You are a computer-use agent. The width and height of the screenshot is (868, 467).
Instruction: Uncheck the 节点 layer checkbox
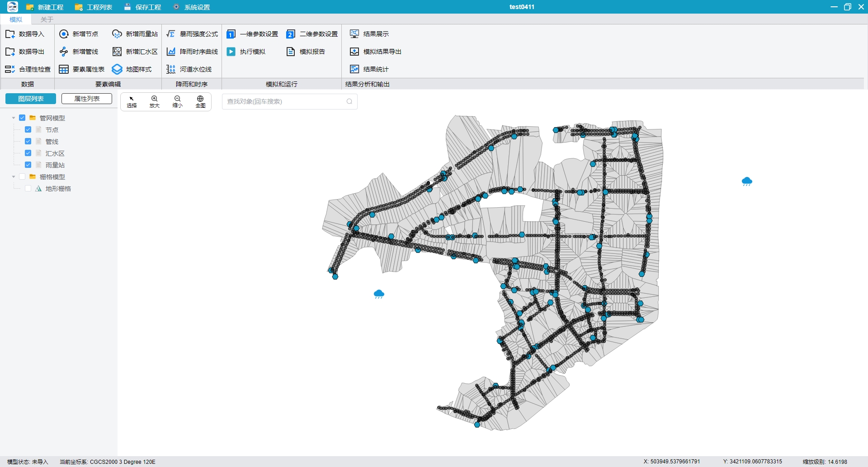[x=28, y=129]
